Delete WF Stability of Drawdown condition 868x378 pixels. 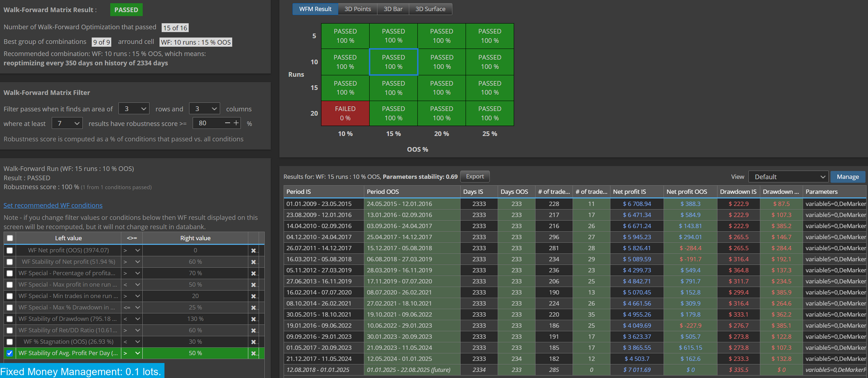click(253, 319)
